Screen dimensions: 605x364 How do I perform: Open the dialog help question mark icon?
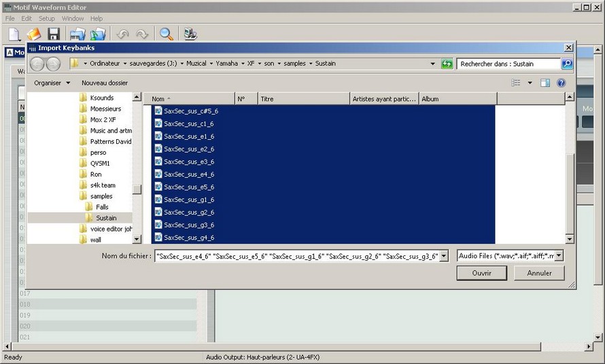561,83
